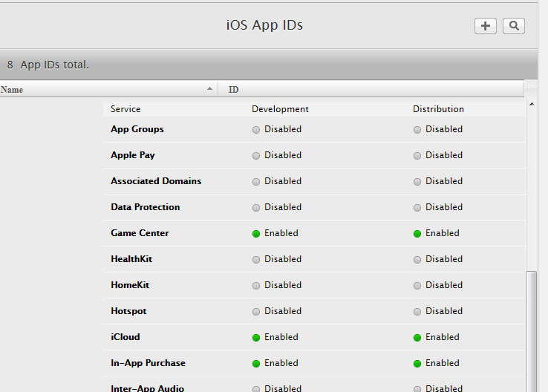Click Game Center Development green dot
548x392 pixels.
256,234
